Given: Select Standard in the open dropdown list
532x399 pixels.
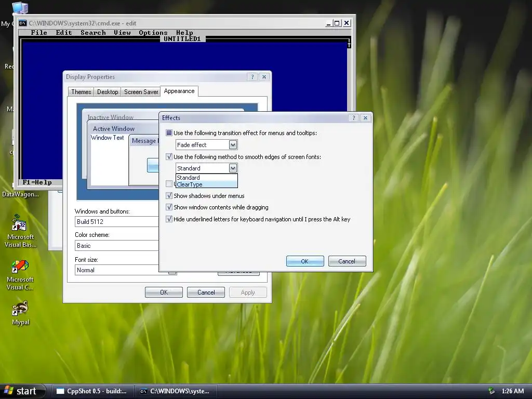Looking at the screenshot, I should [x=207, y=178].
